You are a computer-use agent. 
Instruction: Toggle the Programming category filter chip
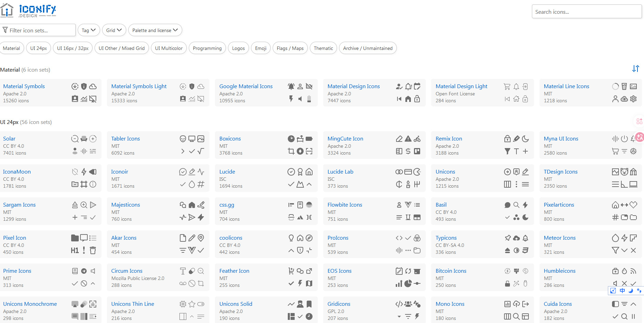[207, 48]
